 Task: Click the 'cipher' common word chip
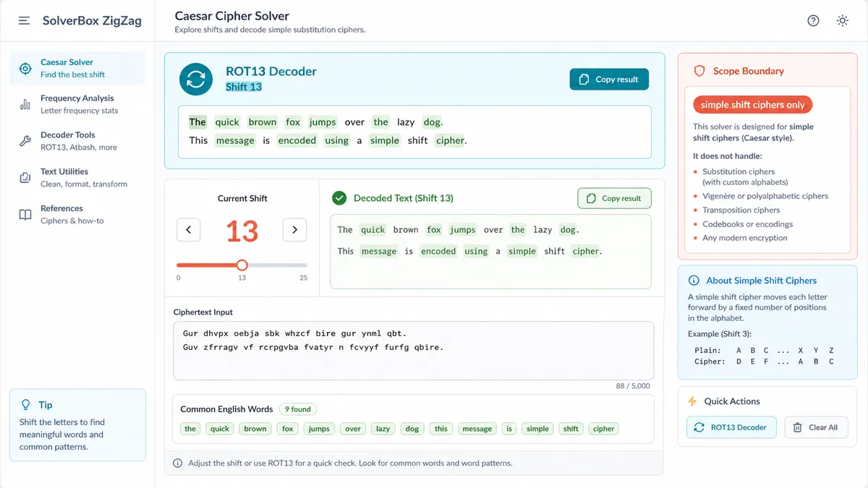[x=604, y=429]
